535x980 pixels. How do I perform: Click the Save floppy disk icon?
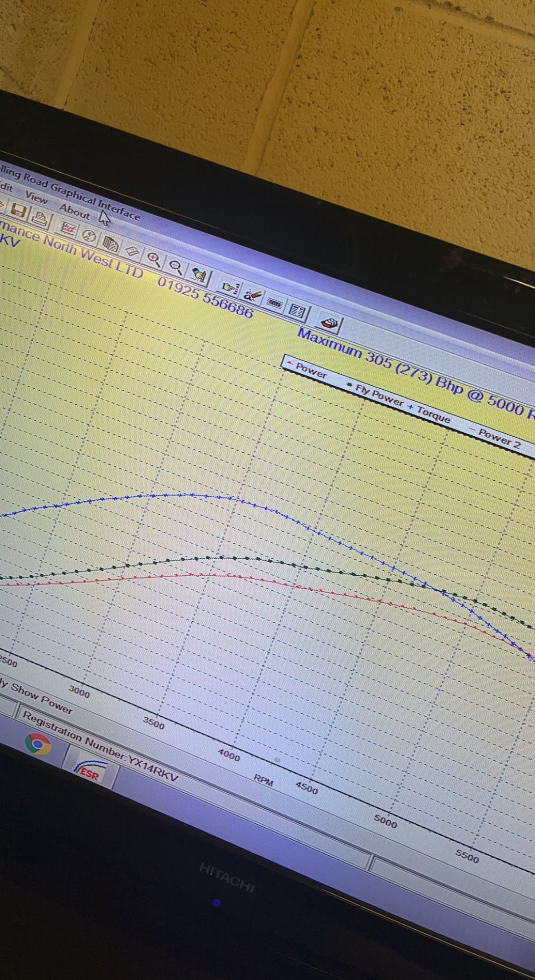pyautogui.click(x=19, y=211)
